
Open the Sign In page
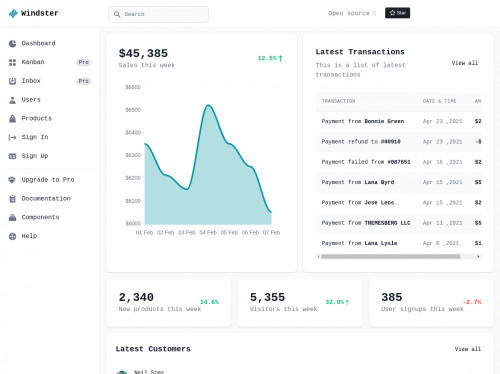50,137
